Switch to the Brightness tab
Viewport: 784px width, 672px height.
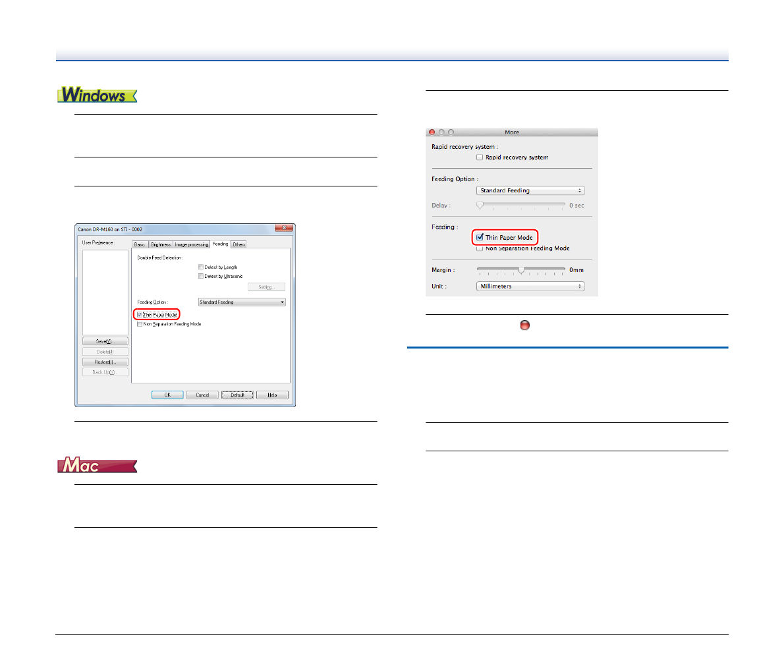(x=161, y=244)
